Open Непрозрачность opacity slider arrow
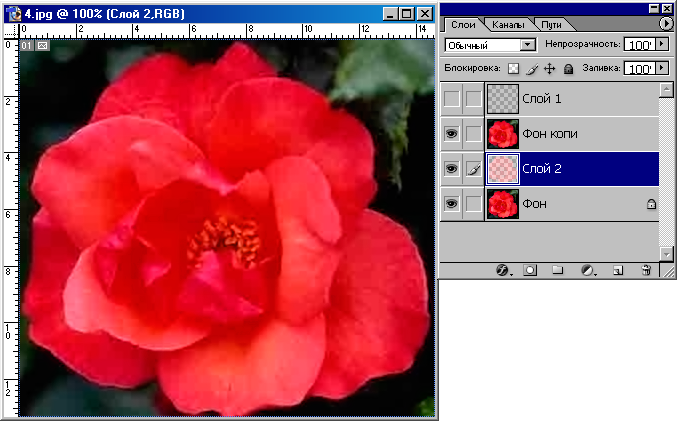The height and width of the screenshot is (421, 677). click(x=661, y=44)
